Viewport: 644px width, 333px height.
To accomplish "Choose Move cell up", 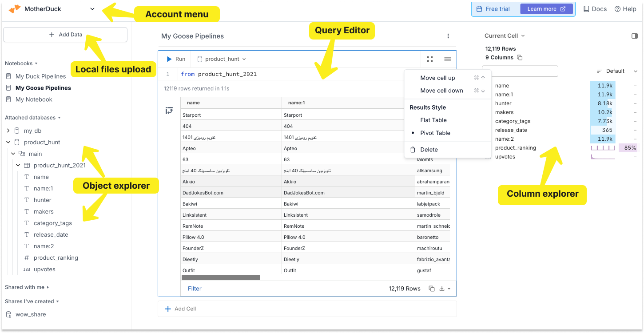I will click(x=437, y=78).
